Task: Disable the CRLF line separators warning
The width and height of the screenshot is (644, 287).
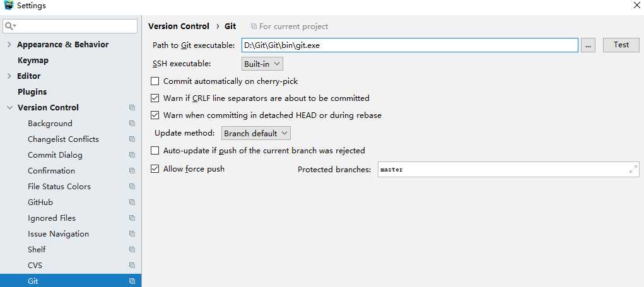Action: click(x=155, y=98)
